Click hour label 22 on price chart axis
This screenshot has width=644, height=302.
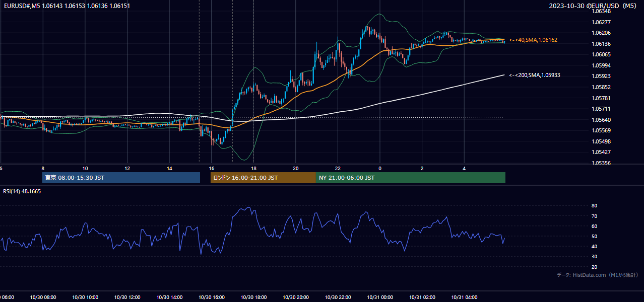pyautogui.click(x=338, y=169)
